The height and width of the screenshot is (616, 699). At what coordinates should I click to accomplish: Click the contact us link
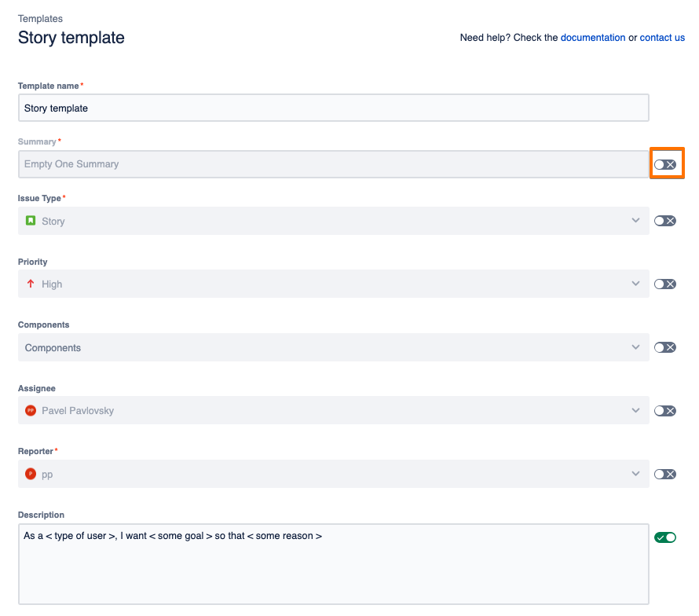pos(662,38)
